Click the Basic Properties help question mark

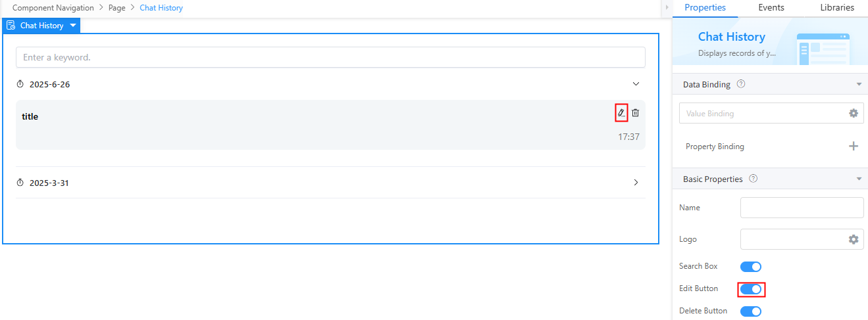click(x=753, y=179)
